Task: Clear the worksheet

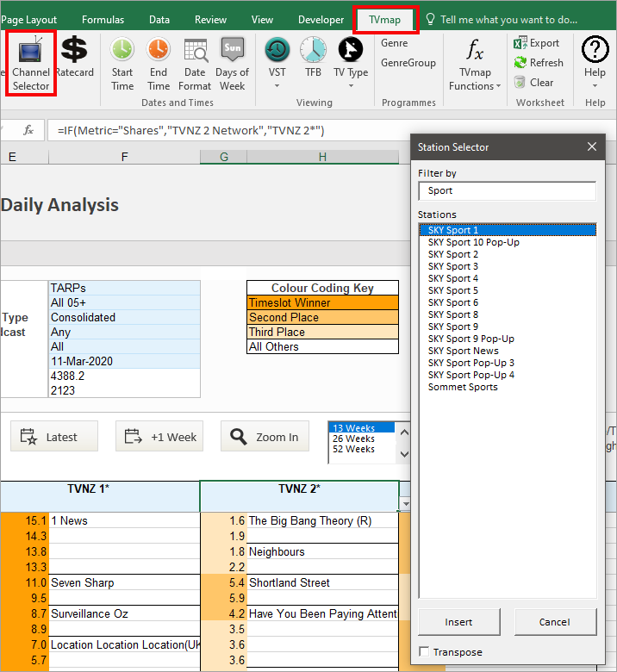Action: coord(533,83)
